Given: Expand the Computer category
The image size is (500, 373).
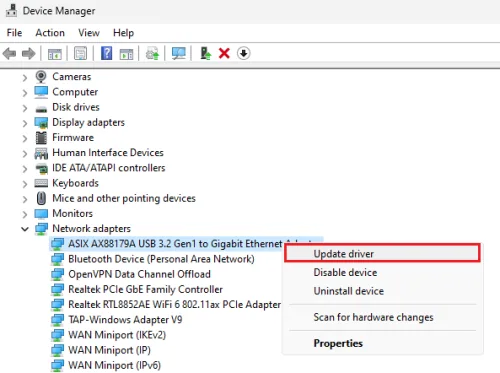Looking at the screenshot, I should [25, 93].
